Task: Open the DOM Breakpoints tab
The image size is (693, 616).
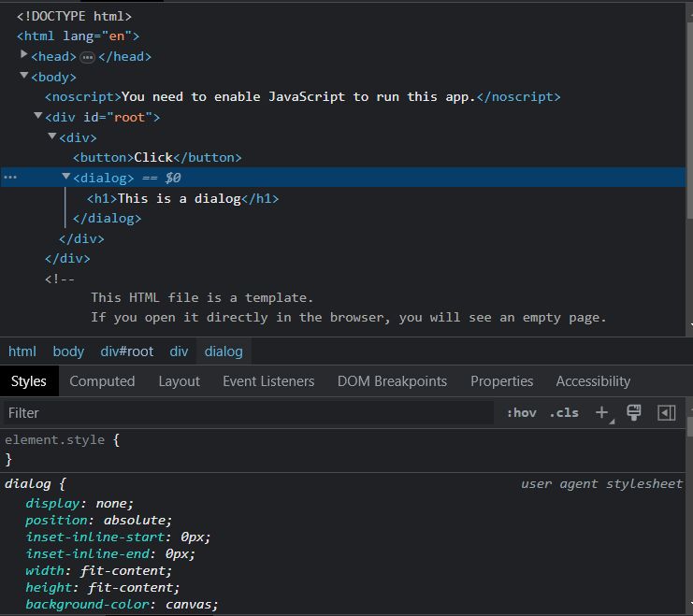Action: point(392,381)
